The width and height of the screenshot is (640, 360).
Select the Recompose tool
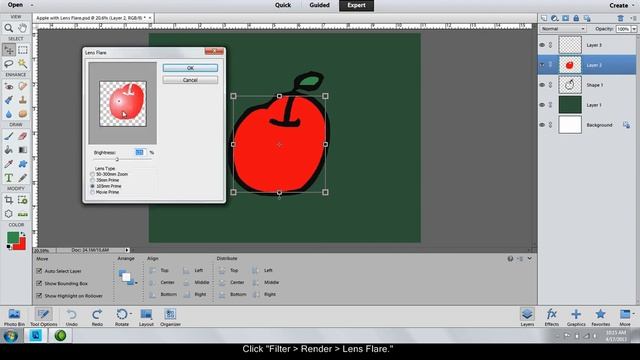tap(23, 200)
